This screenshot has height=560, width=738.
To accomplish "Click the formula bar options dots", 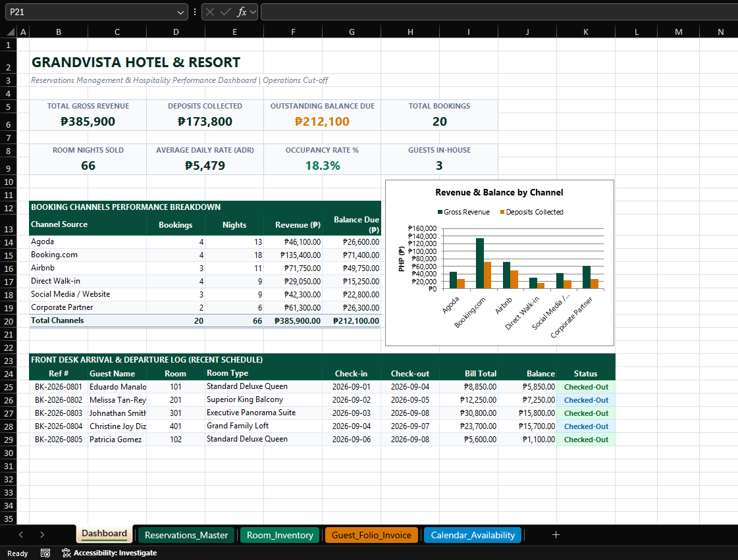I will pos(195,12).
